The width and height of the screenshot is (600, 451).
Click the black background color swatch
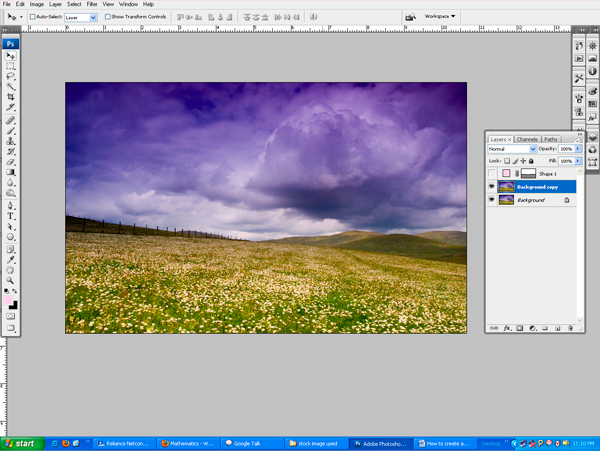(x=14, y=306)
